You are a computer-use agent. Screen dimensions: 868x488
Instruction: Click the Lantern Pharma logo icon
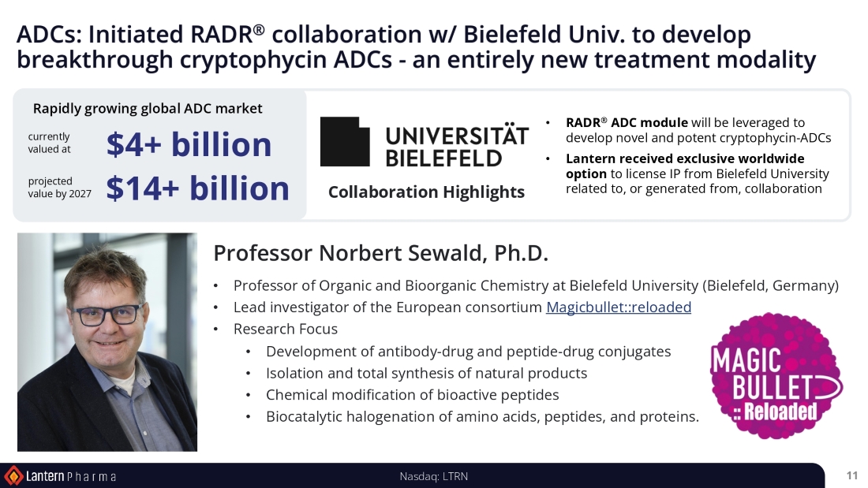(13, 475)
